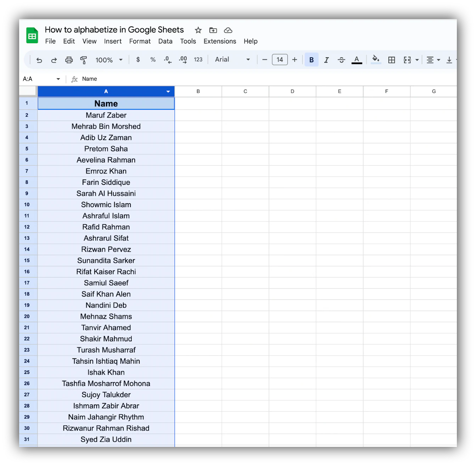Viewport: 476px width, 466px height.
Task: Open the Arial font dropdown
Action: coord(233,59)
